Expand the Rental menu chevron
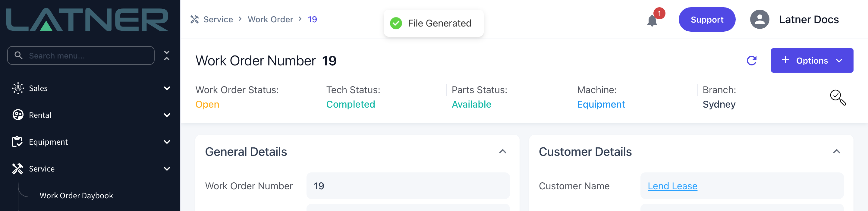Image resolution: width=868 pixels, height=211 pixels. tap(167, 115)
